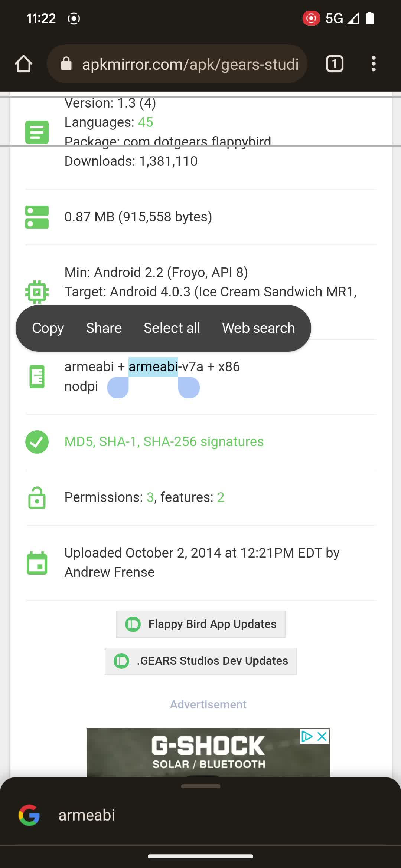Tap the AdChoices triangle icon
Screen dimensions: 401x868
coord(307,736)
